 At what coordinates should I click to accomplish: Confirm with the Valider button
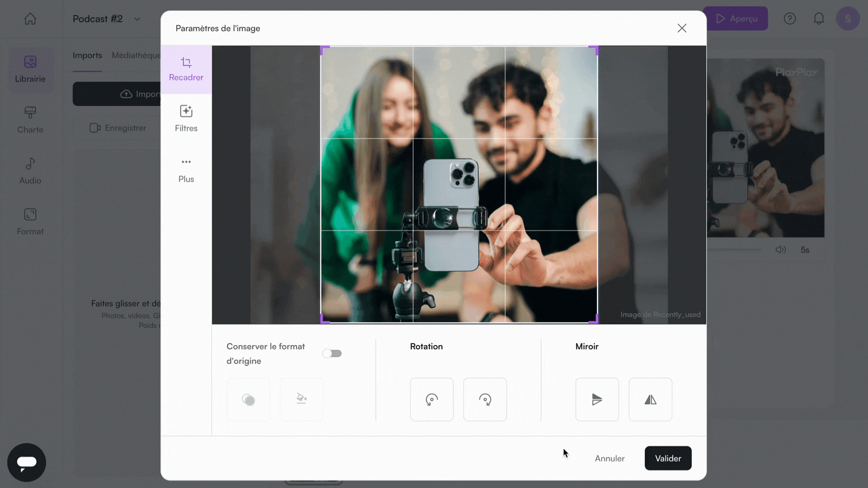(x=668, y=458)
